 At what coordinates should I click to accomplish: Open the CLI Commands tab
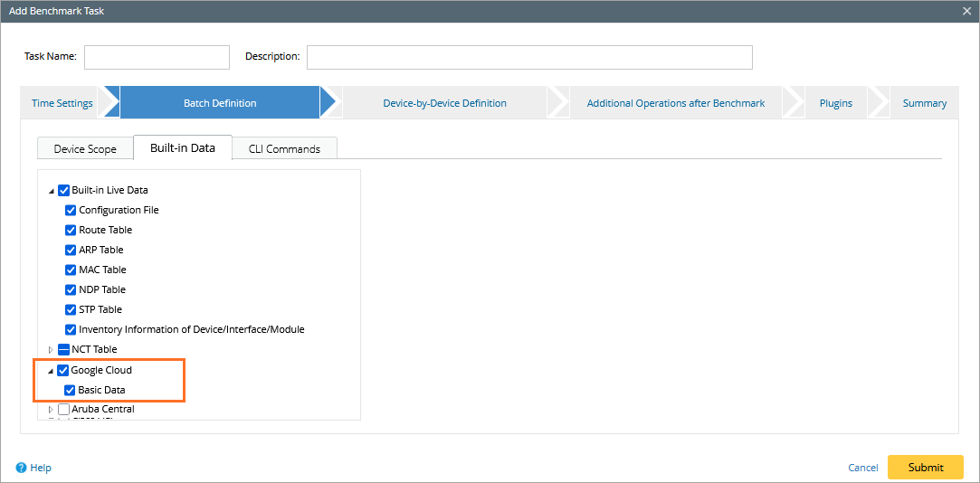(284, 148)
